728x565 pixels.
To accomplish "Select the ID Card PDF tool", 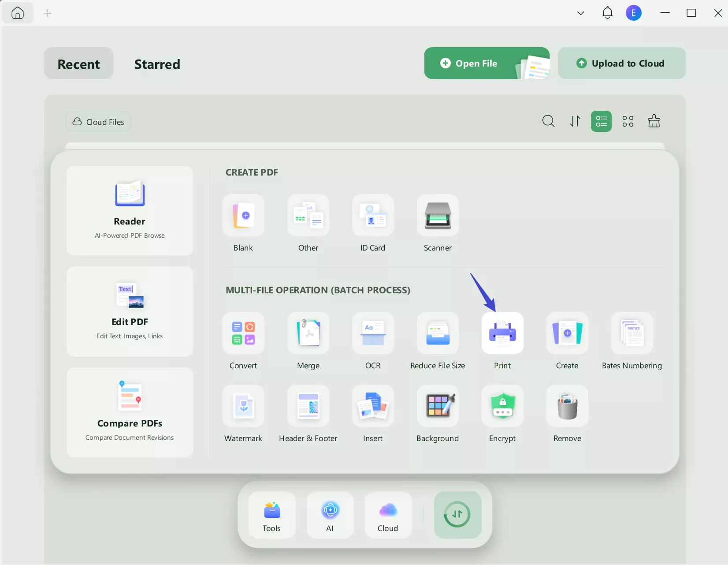I will point(373,215).
